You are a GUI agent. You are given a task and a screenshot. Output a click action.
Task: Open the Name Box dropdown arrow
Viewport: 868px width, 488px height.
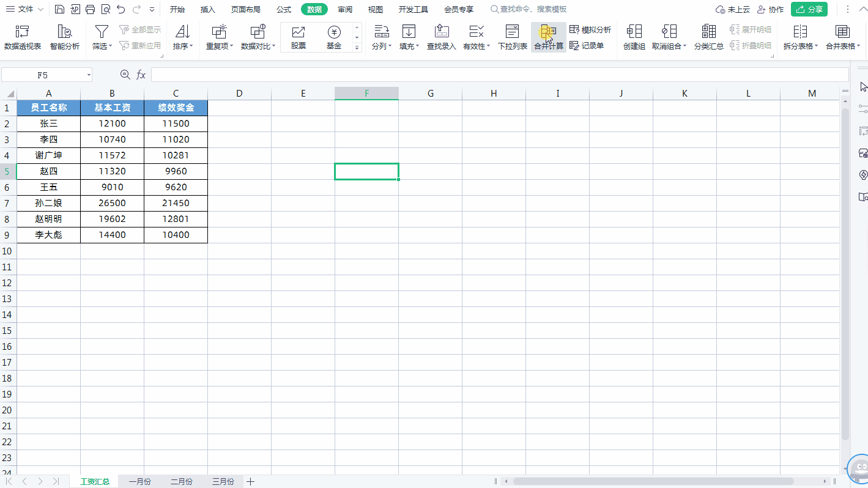[x=89, y=75]
